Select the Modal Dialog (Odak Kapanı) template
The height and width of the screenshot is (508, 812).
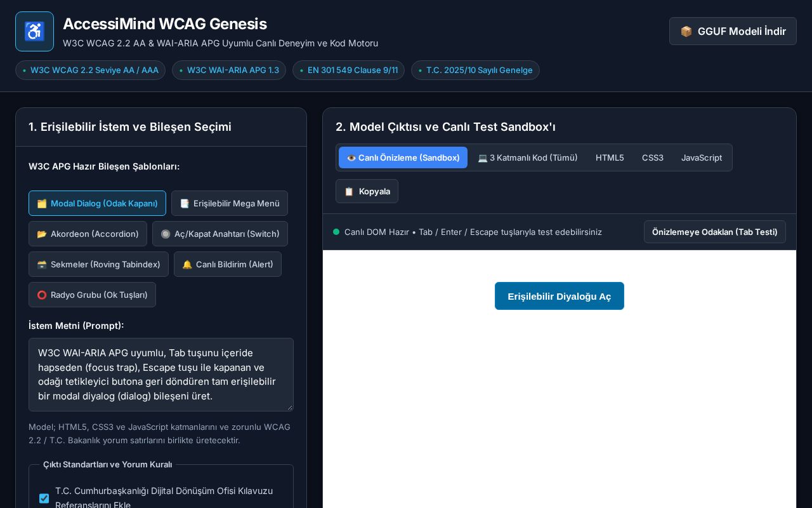[x=97, y=203]
